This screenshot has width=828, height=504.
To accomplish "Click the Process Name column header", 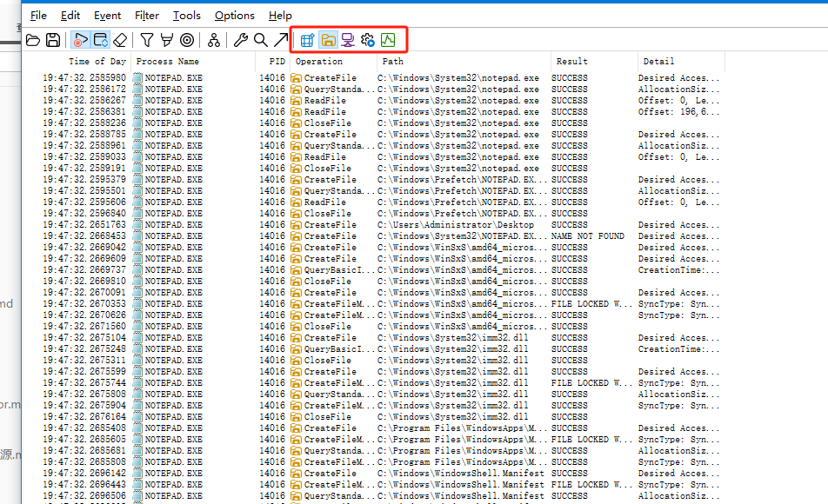I will pos(167,62).
